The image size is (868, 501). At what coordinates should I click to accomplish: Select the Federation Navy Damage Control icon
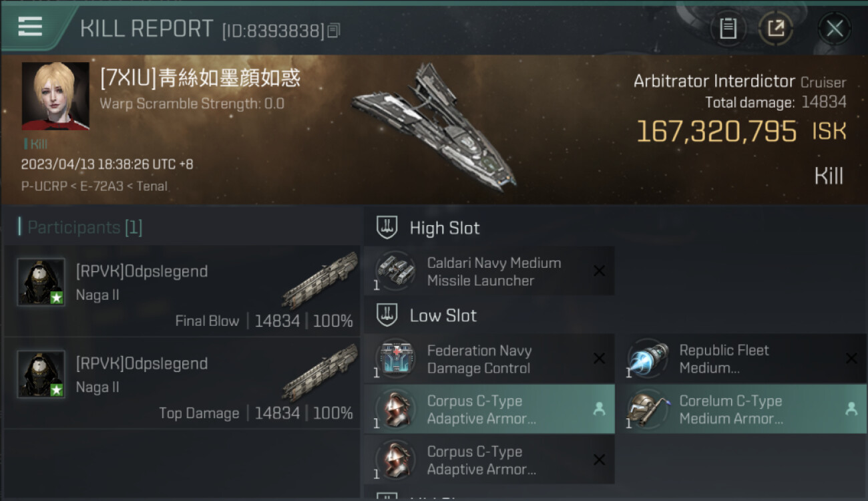click(x=394, y=359)
